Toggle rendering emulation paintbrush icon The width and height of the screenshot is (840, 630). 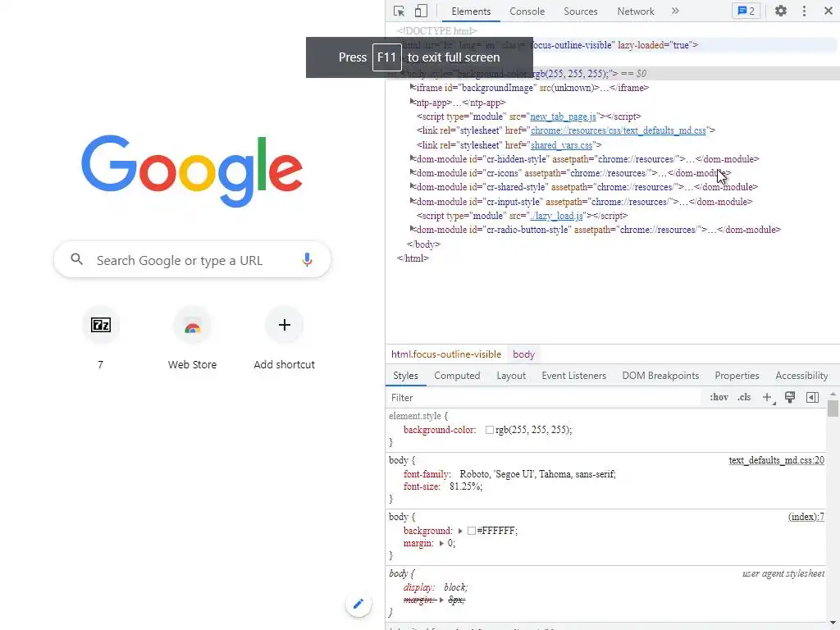click(790, 398)
